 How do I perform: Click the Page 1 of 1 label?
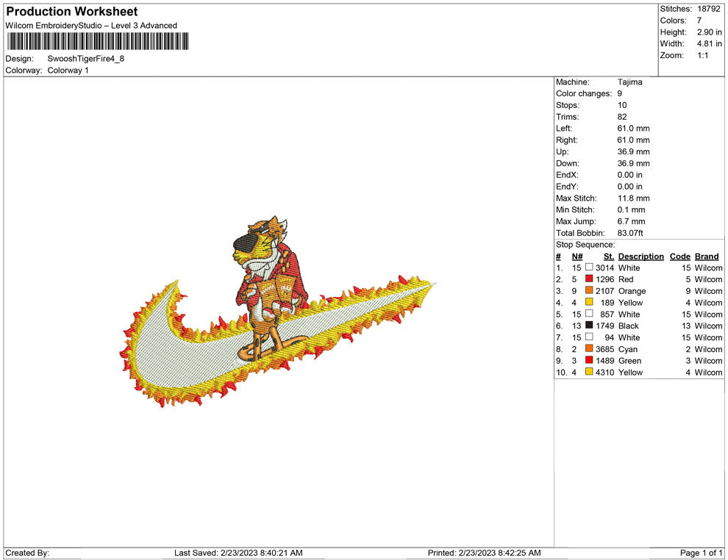(699, 553)
